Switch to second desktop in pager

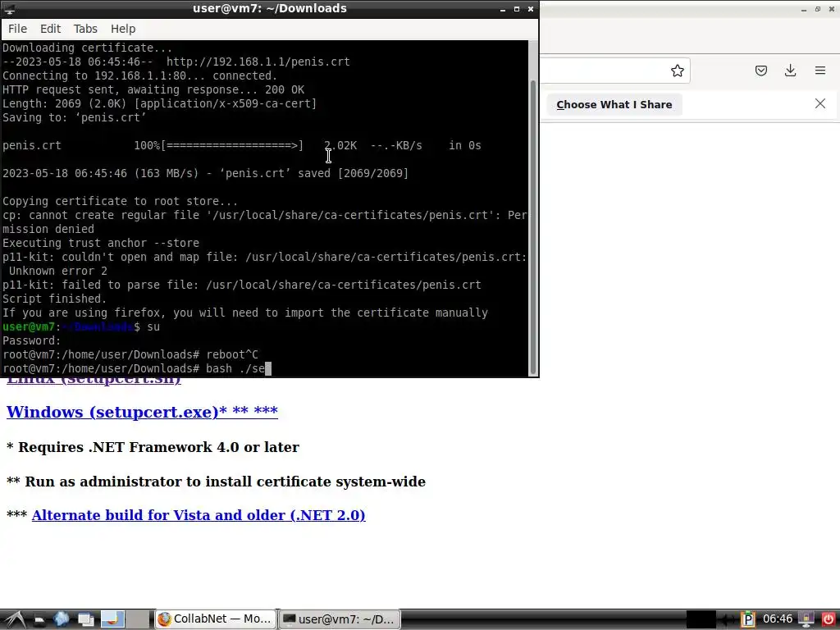[138, 619]
